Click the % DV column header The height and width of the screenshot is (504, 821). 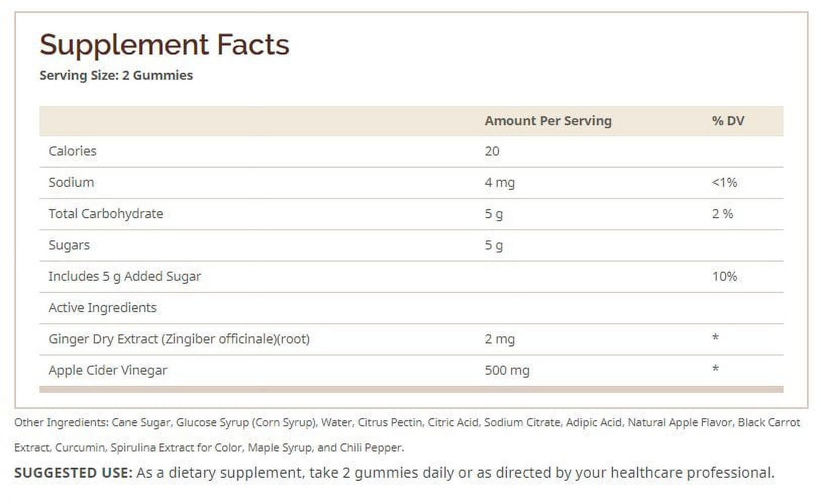tap(728, 121)
